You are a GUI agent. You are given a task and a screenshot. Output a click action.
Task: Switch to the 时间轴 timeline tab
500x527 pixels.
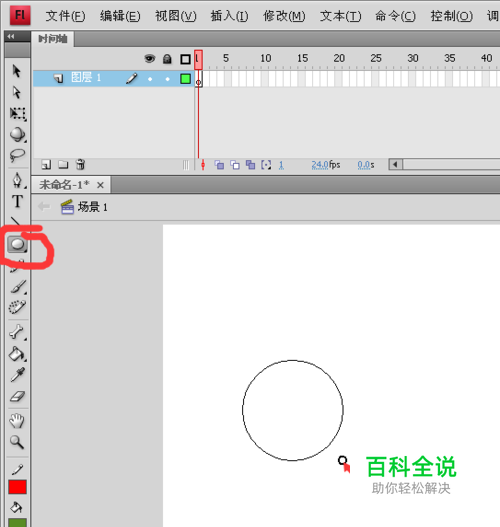[53, 39]
